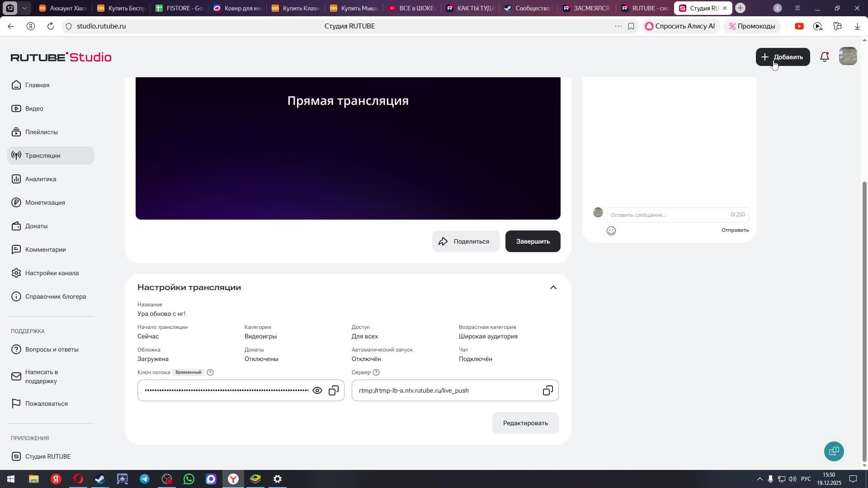
Task: Bookmark this page
Action: (x=631, y=26)
